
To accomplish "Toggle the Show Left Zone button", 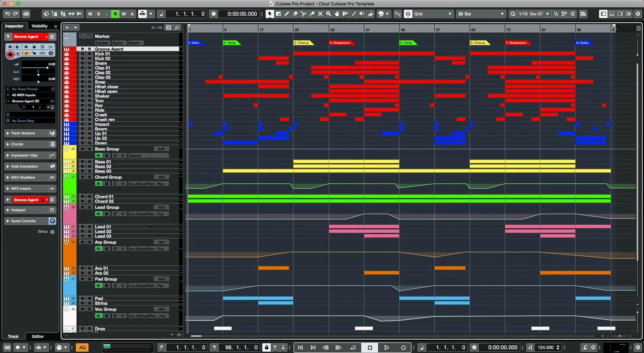I will [x=603, y=14].
